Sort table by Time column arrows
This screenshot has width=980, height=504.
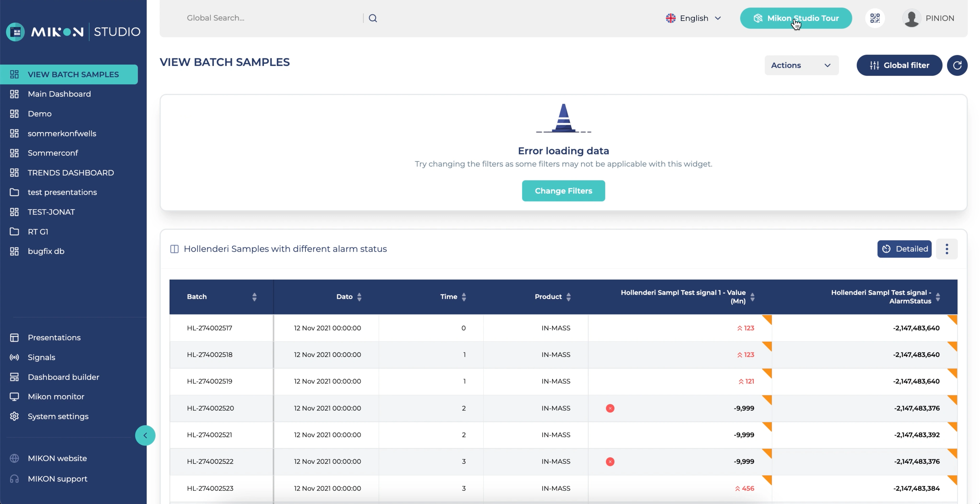pos(464,297)
